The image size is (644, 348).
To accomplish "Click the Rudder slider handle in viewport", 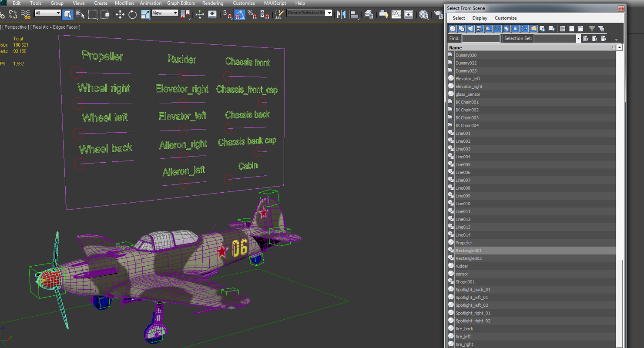I will [183, 76].
